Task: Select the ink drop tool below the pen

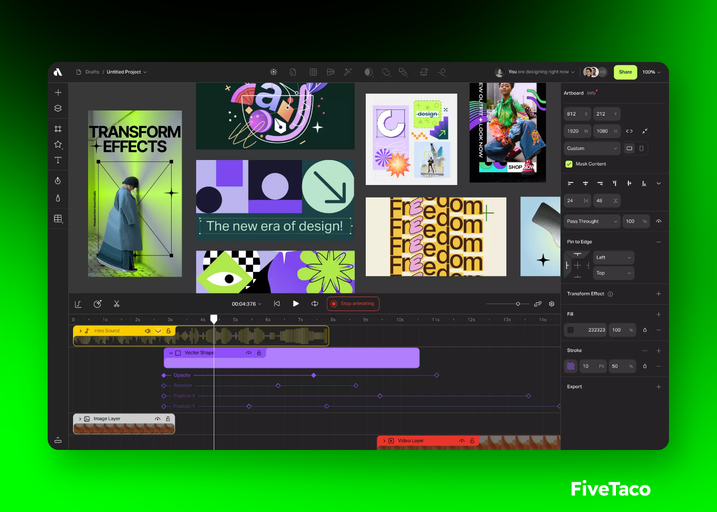Action: point(58,198)
